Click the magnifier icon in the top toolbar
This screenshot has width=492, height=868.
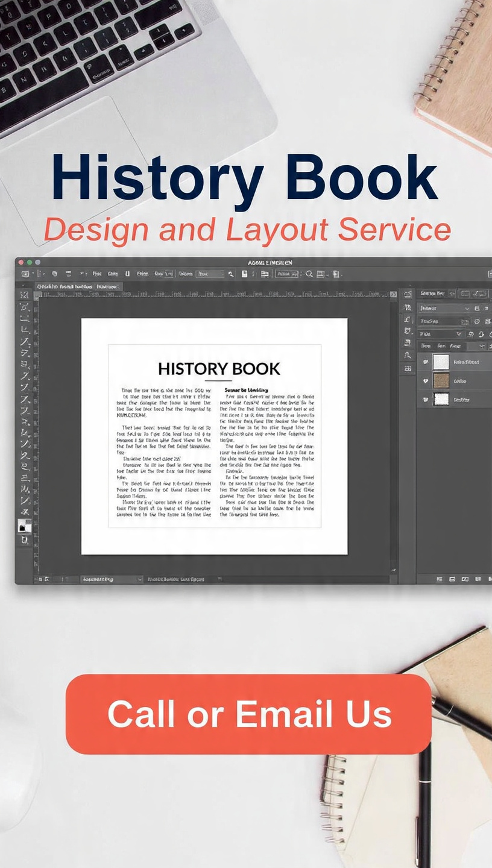309,274
